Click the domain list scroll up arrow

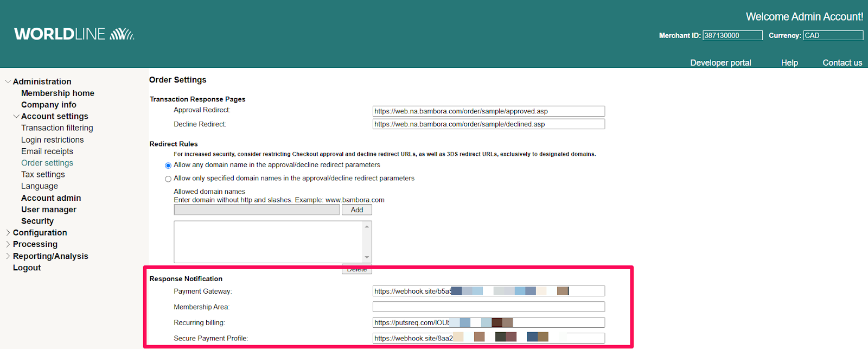[x=367, y=226]
